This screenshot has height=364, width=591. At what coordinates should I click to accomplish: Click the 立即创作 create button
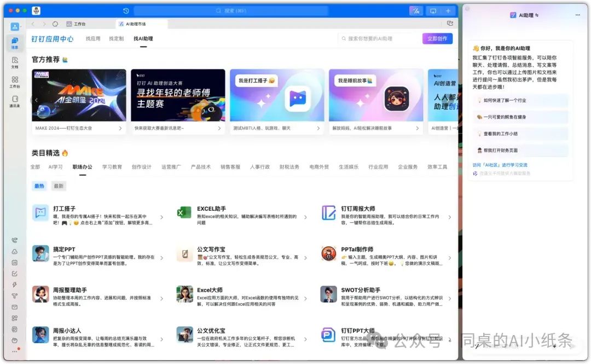[x=437, y=38]
